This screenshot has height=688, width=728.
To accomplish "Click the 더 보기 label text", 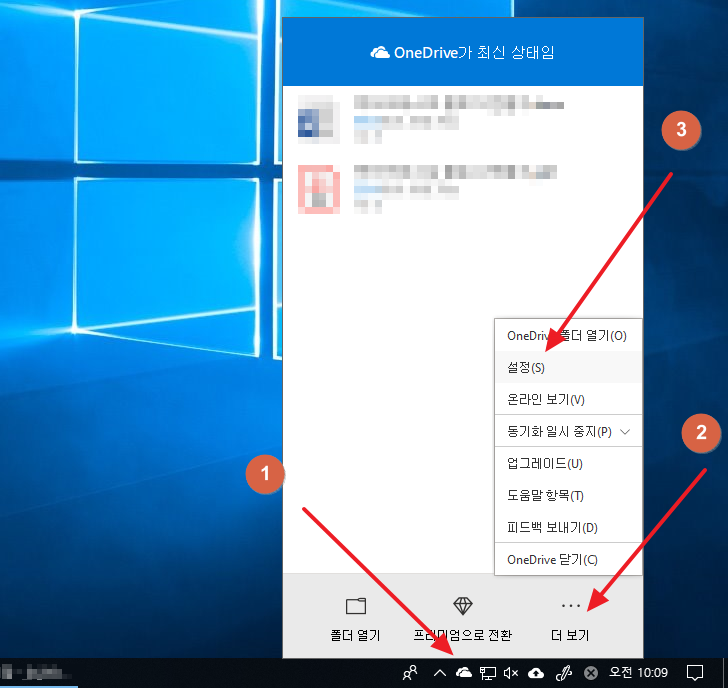I will tap(570, 635).
